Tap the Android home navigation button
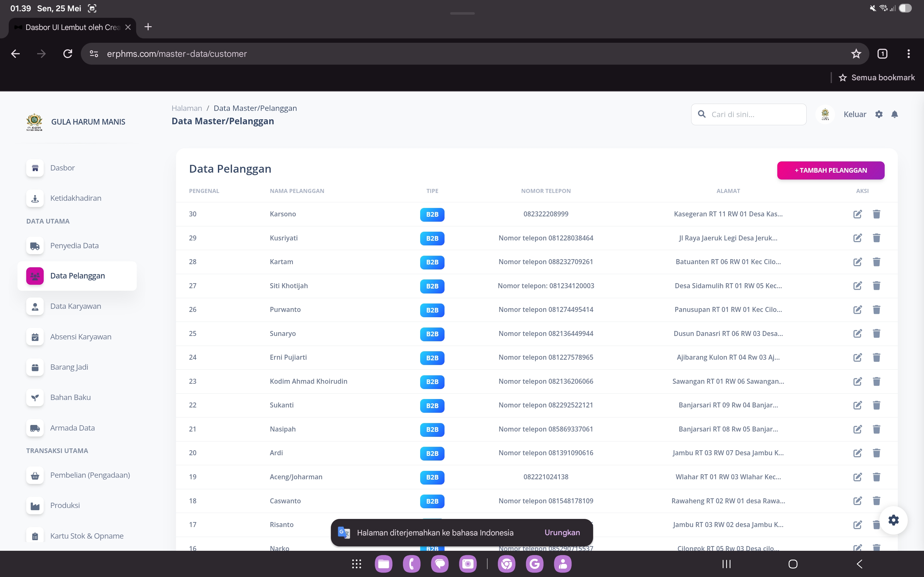The image size is (924, 577). 793,564
